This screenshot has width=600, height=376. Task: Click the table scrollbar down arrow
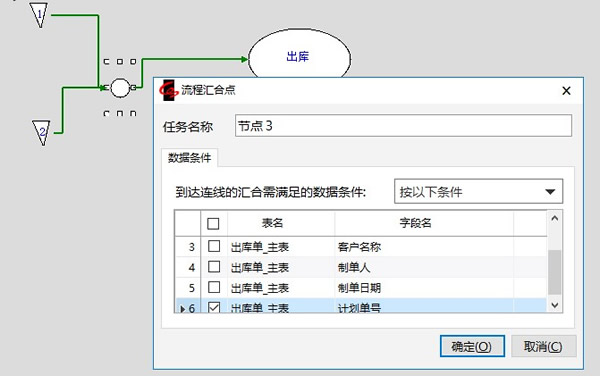point(554,305)
